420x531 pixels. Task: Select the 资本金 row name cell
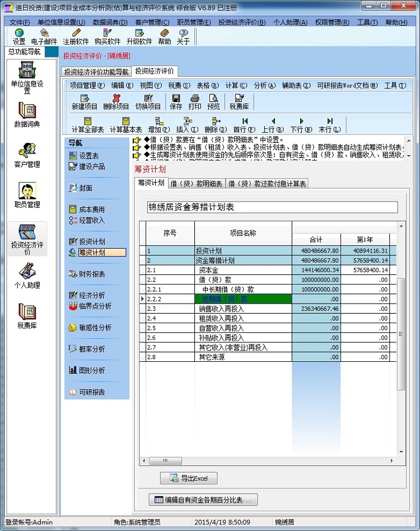point(243,270)
